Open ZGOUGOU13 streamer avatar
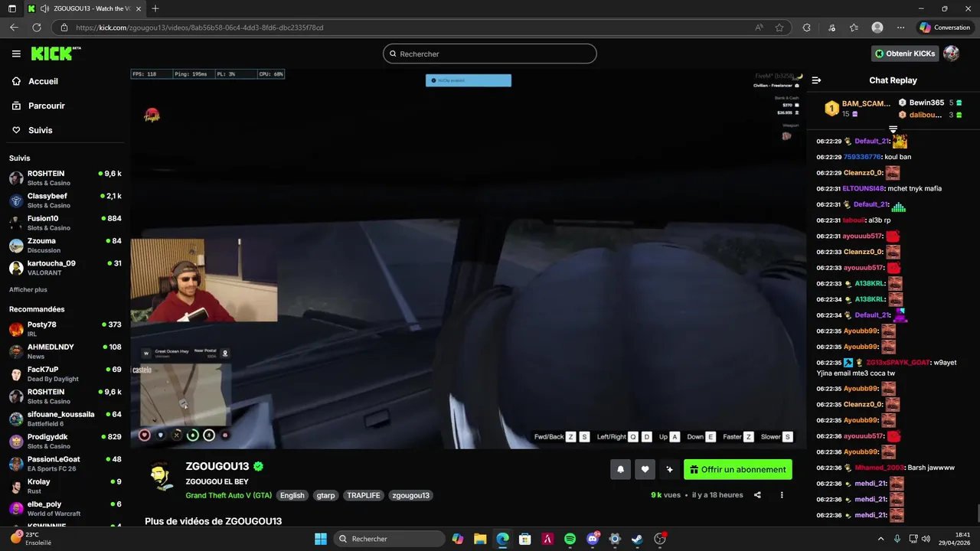Screen dimensions: 980x551 tap(161, 477)
